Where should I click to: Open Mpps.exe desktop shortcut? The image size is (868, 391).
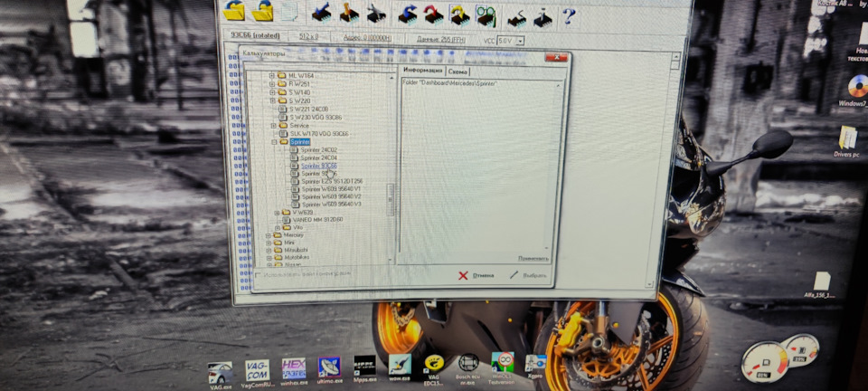tap(364, 369)
